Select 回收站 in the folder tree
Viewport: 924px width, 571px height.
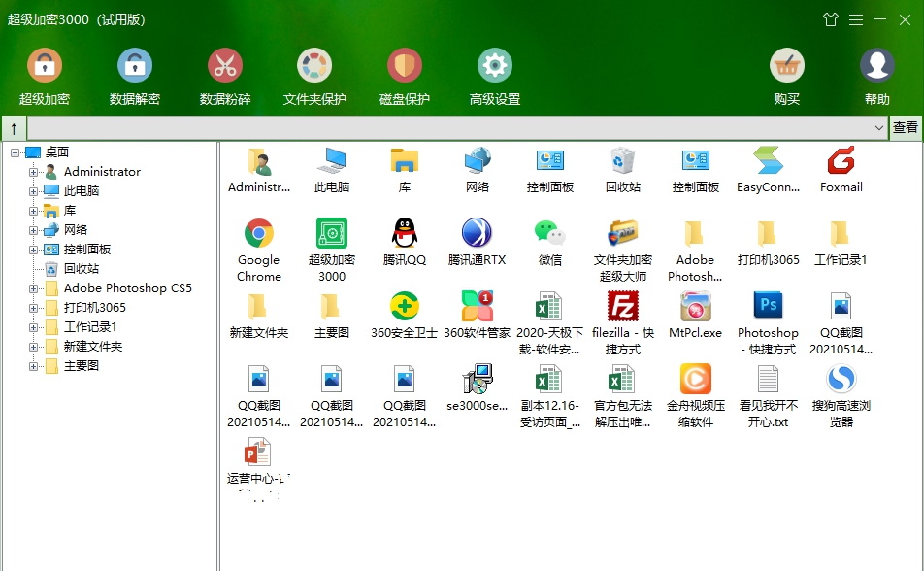(x=81, y=269)
